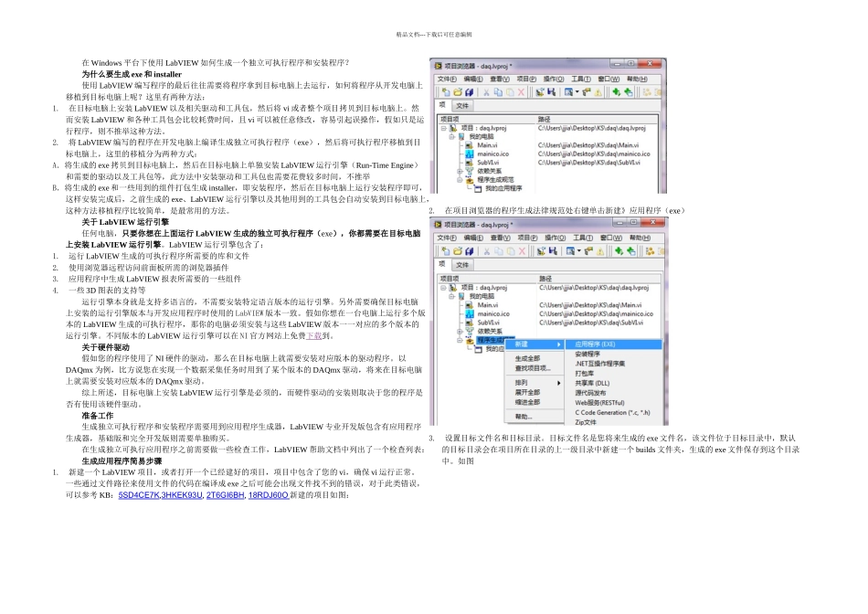The width and height of the screenshot is (868, 614).
Task: Click Save Project icon in the window with context menu
Action: coord(553,251)
